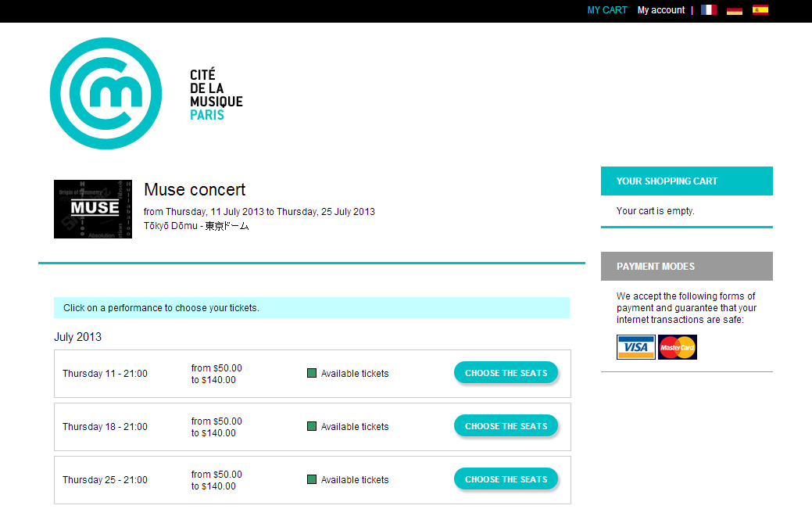Click the price range for Thursday 25
Screen dimensions: 812x509
(x=216, y=481)
